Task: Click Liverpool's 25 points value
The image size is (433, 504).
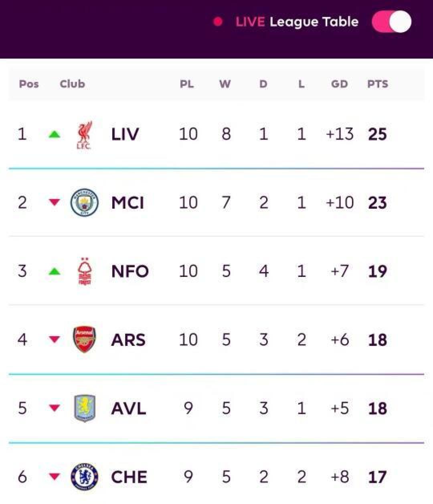Action: click(x=377, y=134)
